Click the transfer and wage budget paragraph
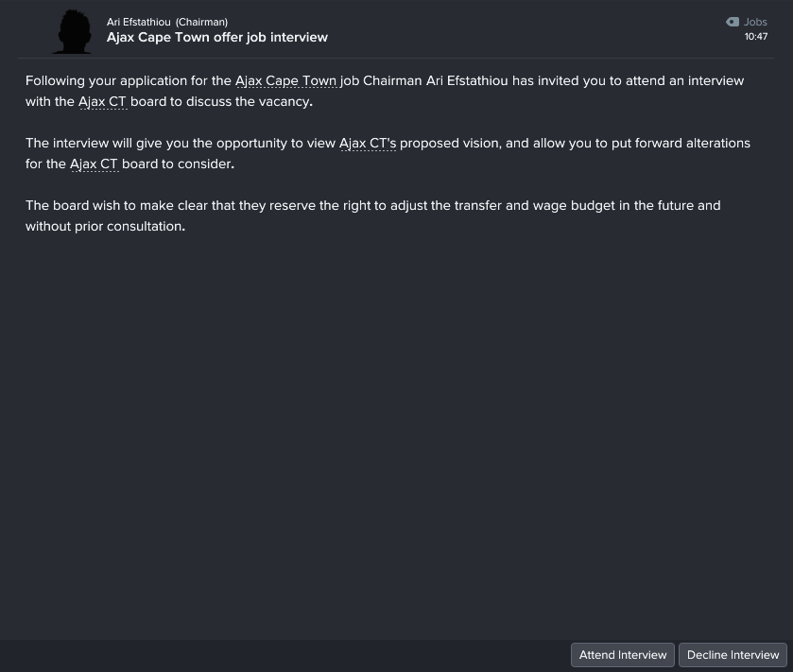793x672 pixels. [x=373, y=215]
